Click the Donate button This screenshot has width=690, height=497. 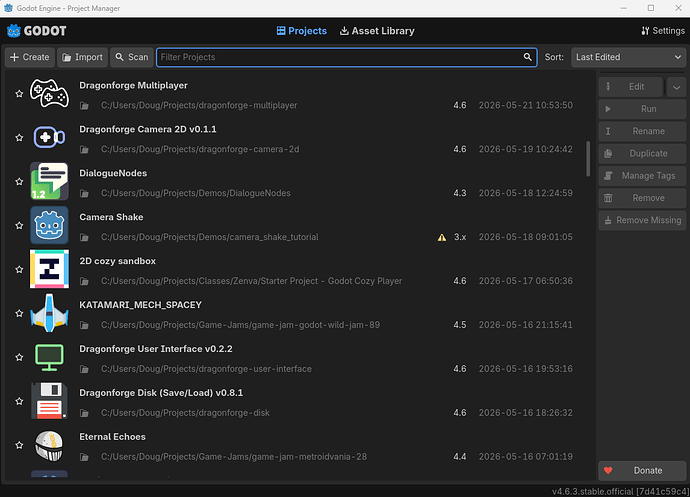pyautogui.click(x=642, y=471)
